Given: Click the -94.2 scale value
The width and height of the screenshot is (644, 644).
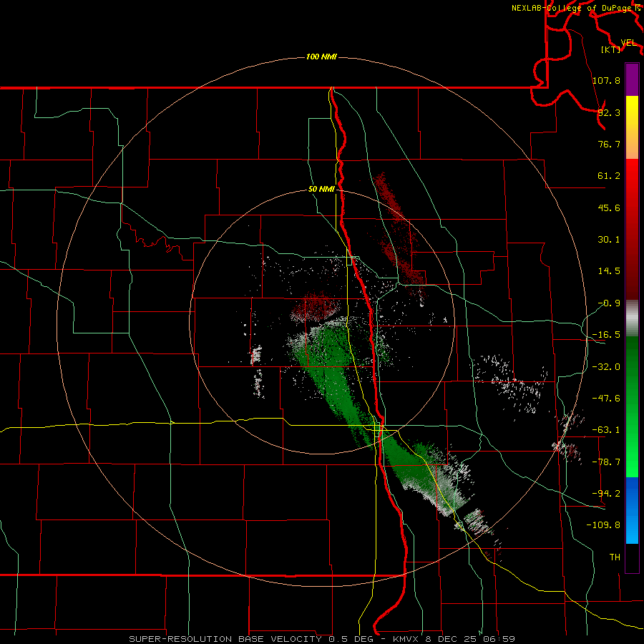Looking at the screenshot, I should point(606,493).
